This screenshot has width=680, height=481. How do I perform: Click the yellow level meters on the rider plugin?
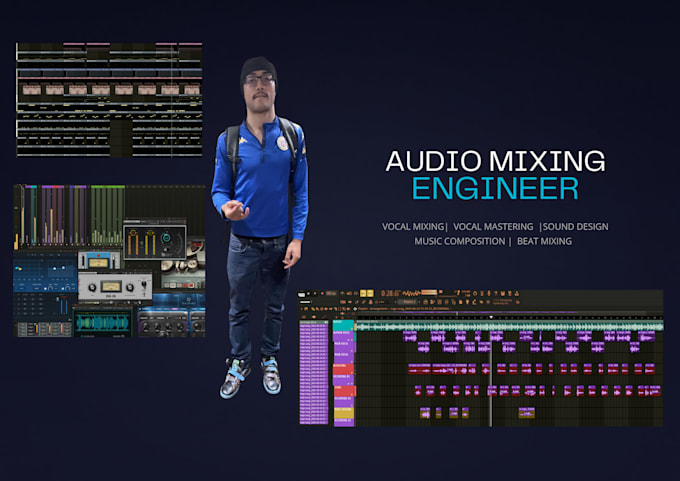click(x=150, y=245)
